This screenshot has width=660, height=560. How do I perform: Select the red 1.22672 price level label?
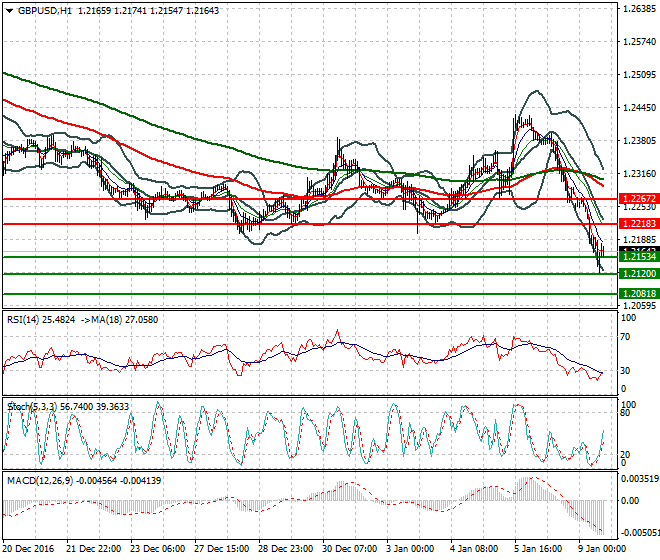click(x=637, y=199)
